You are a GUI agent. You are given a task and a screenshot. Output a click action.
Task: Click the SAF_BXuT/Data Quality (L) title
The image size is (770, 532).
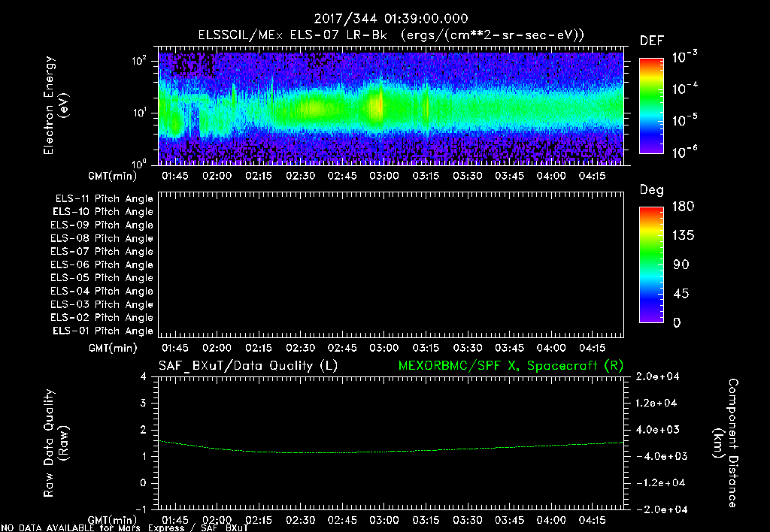coord(248,366)
